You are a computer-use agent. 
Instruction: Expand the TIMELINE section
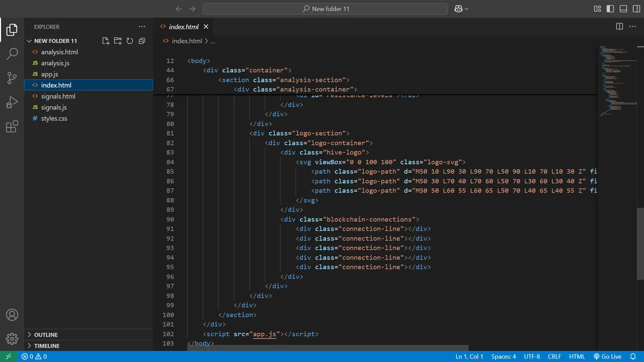point(89,346)
